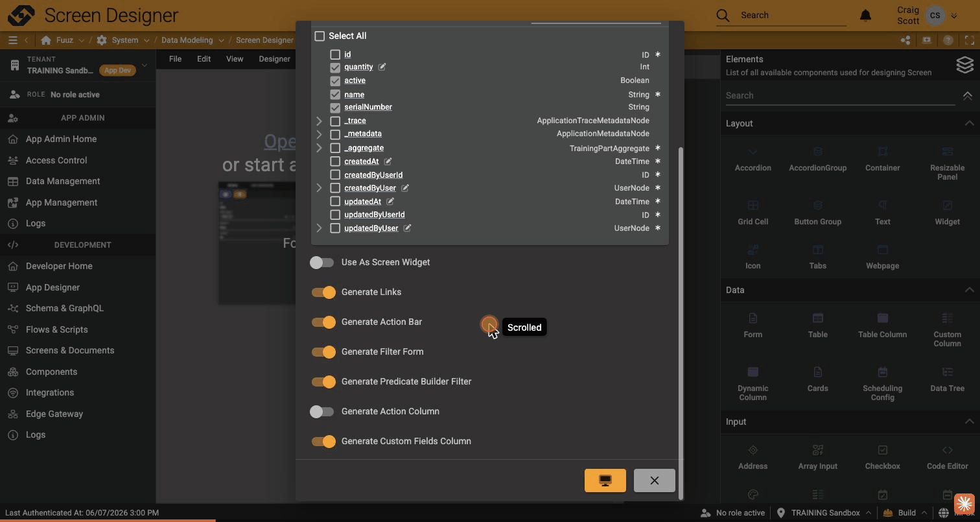
Task: Open the File menu
Action: tap(175, 59)
